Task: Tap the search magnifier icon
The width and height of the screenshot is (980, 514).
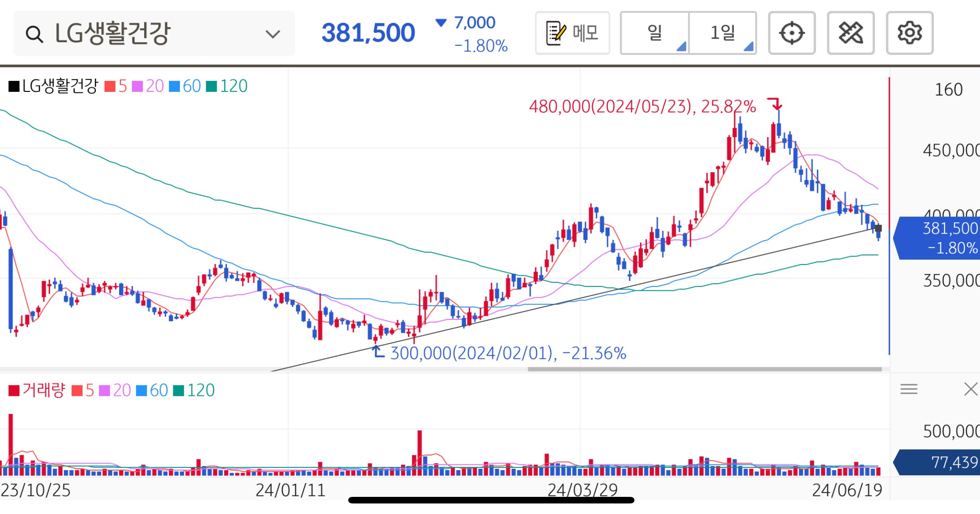Action: [x=34, y=34]
